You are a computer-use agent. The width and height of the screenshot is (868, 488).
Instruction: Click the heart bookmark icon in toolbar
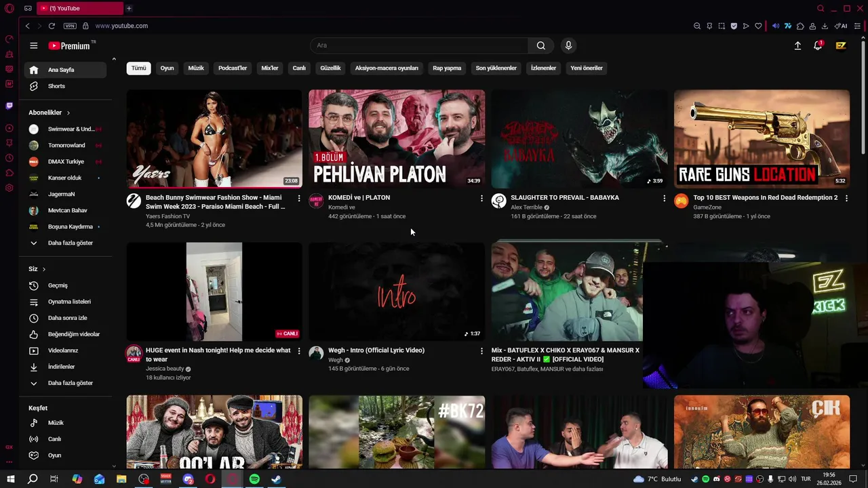(758, 26)
